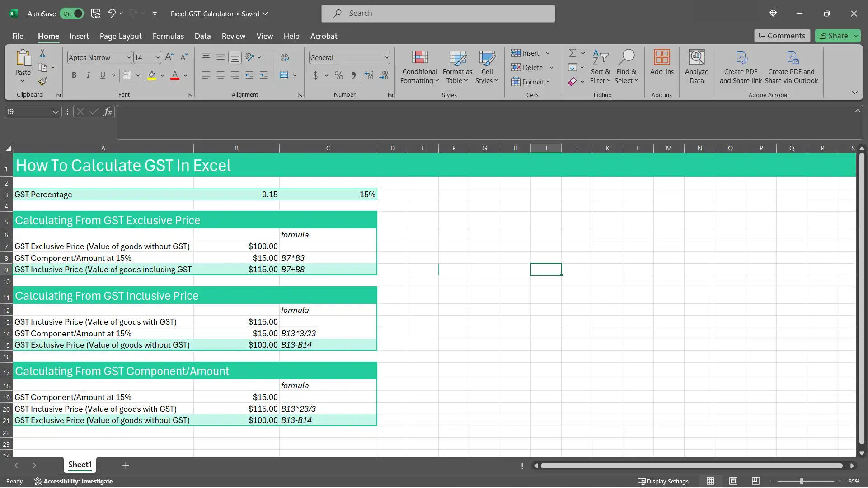Click the Save icon in title bar
Image resolution: width=868 pixels, height=488 pixels.
coord(95,14)
